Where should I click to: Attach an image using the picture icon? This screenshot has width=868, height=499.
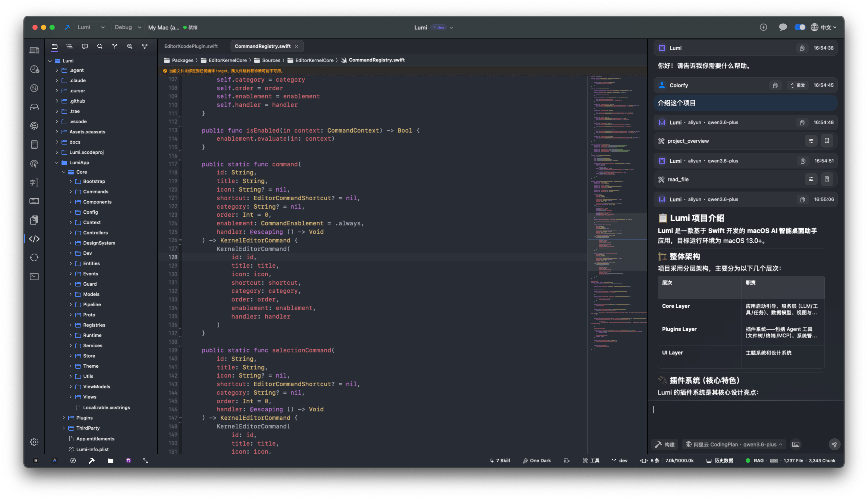[796, 444]
